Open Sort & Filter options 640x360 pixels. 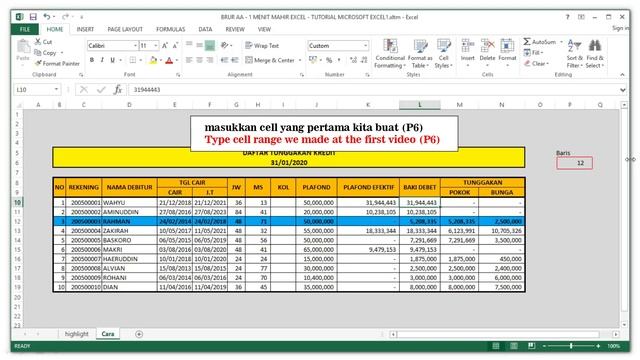pos(574,53)
